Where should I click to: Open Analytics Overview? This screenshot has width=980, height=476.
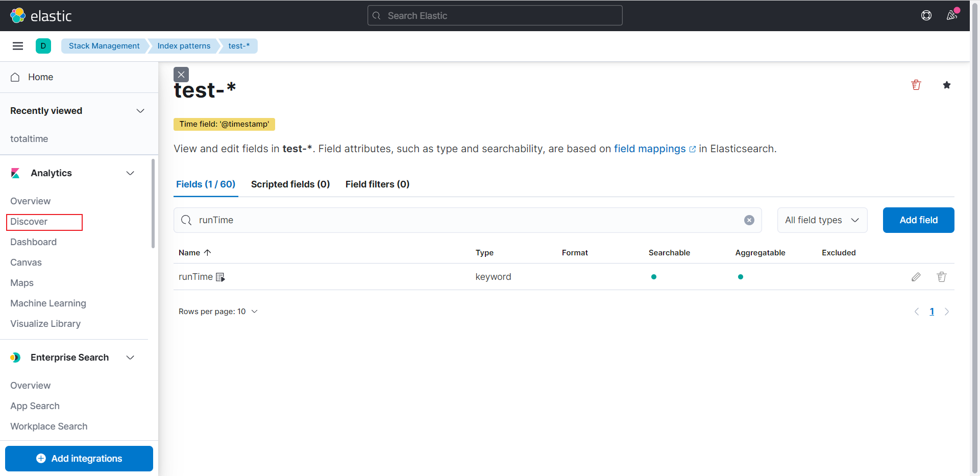pyautogui.click(x=30, y=201)
